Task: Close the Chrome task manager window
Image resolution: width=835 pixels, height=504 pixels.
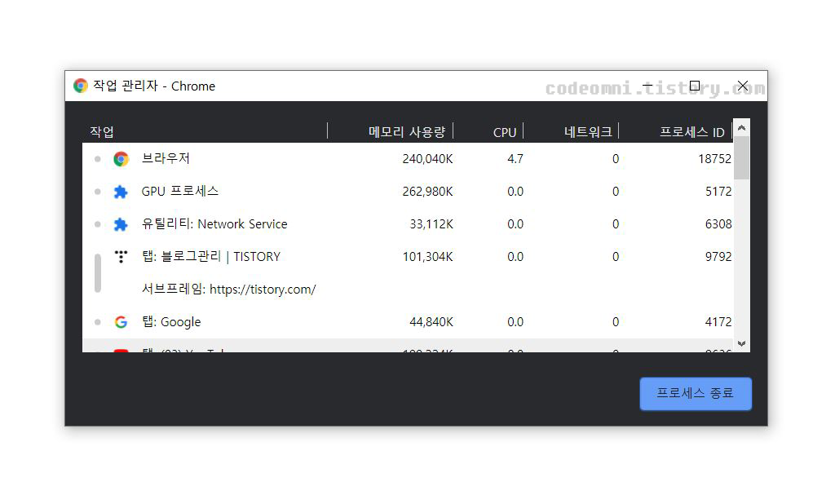Action: point(743,86)
